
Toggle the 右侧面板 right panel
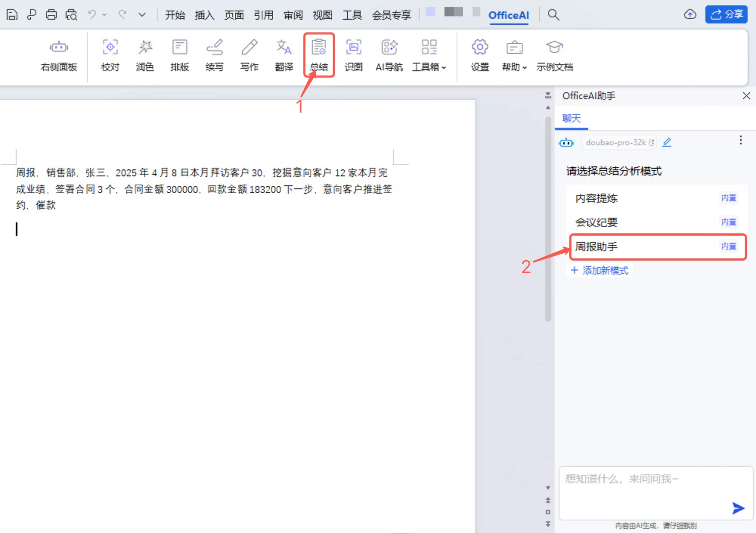point(59,56)
